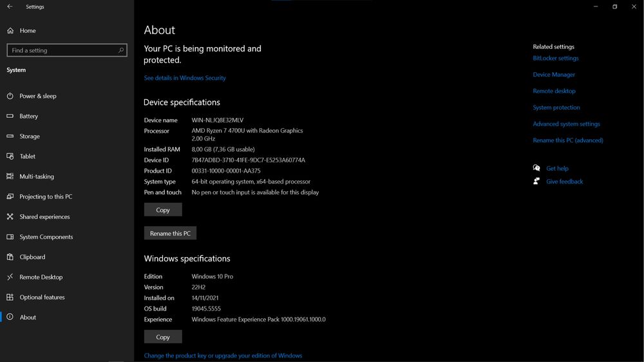644x362 pixels.
Task: Click the Multi-tasking icon
Action: point(10,176)
